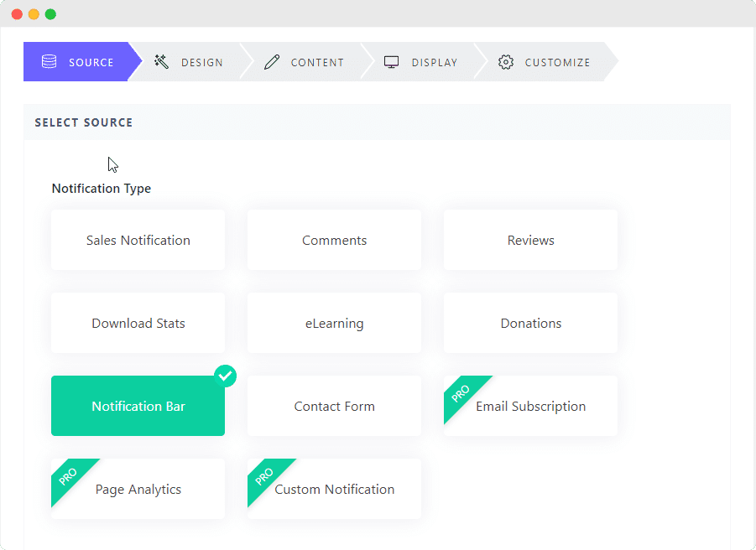Click the gear icon beside Customize
The width and height of the screenshot is (756, 550).
point(505,61)
